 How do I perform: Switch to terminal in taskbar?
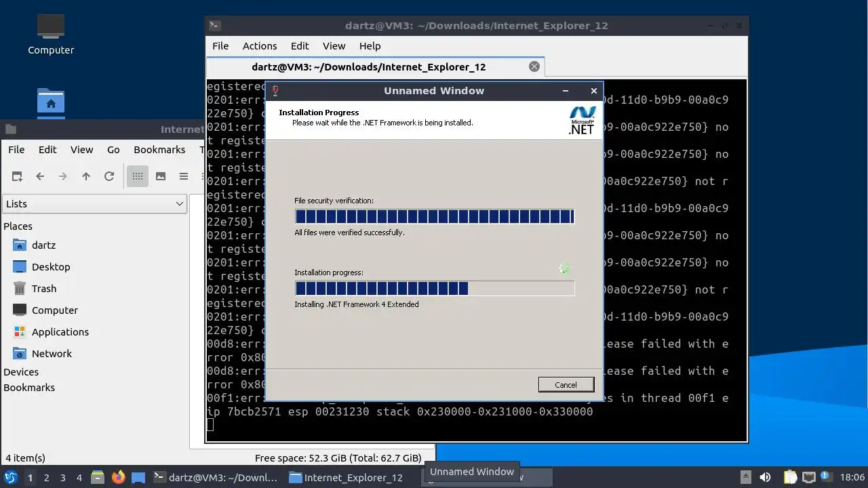click(x=216, y=477)
